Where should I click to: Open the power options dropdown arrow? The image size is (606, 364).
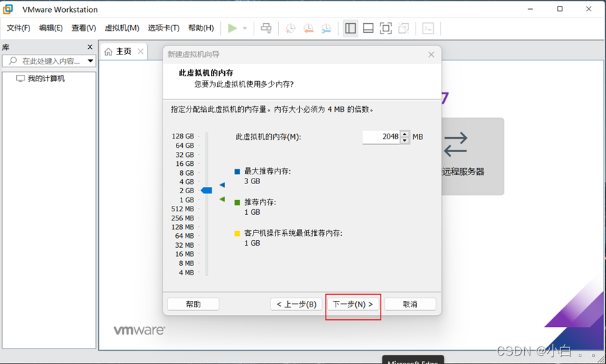(245, 28)
